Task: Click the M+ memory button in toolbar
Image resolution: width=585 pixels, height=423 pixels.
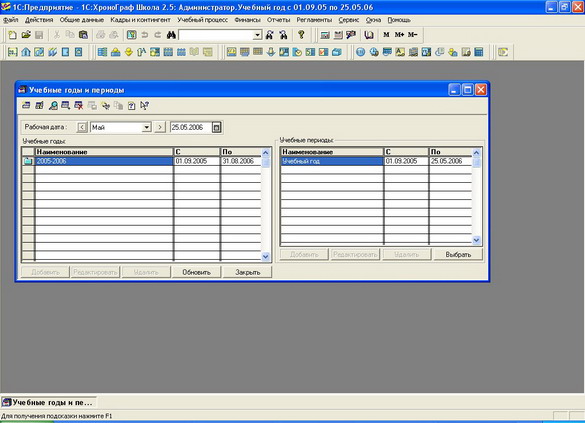Action: [399, 35]
